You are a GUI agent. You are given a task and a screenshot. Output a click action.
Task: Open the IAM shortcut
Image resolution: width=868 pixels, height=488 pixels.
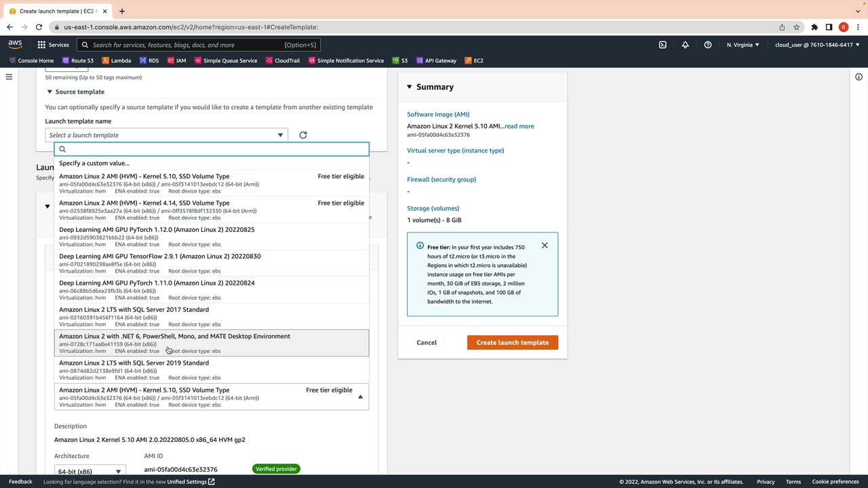point(176,60)
